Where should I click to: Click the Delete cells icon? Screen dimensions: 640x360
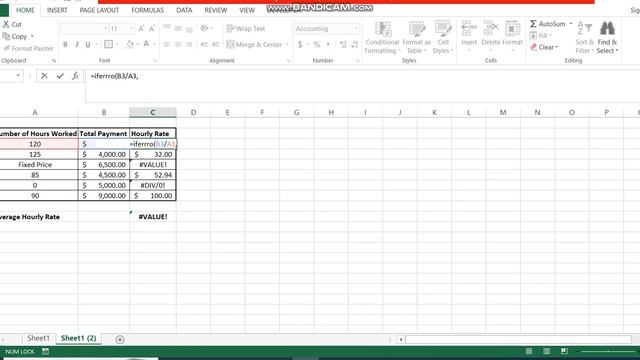[x=491, y=29]
